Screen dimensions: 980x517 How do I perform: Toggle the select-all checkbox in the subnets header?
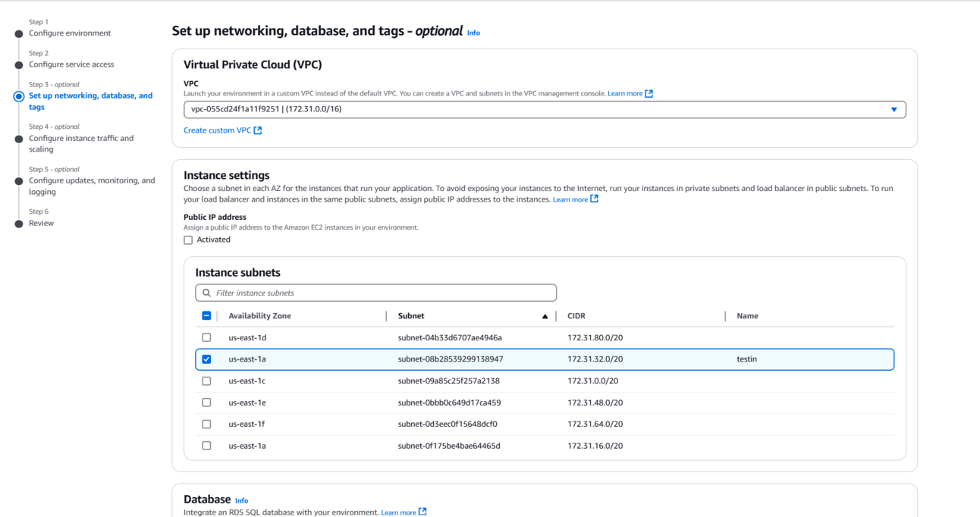(206, 316)
